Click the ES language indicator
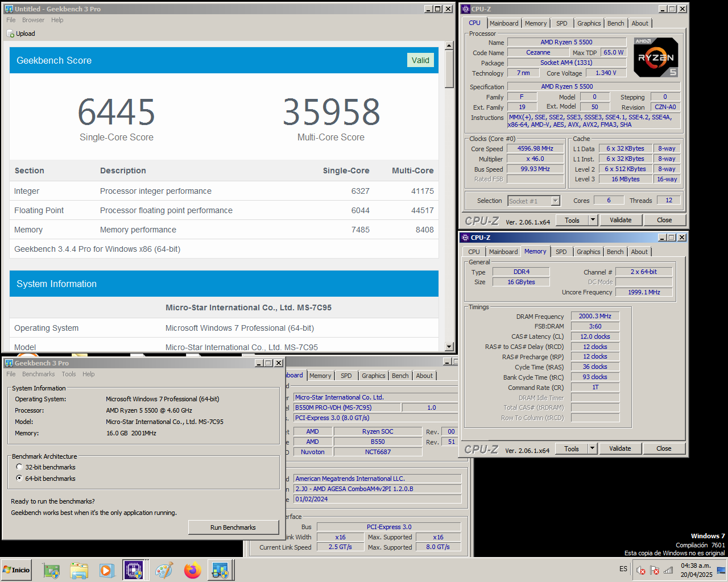The height and width of the screenshot is (582, 728). [623, 569]
